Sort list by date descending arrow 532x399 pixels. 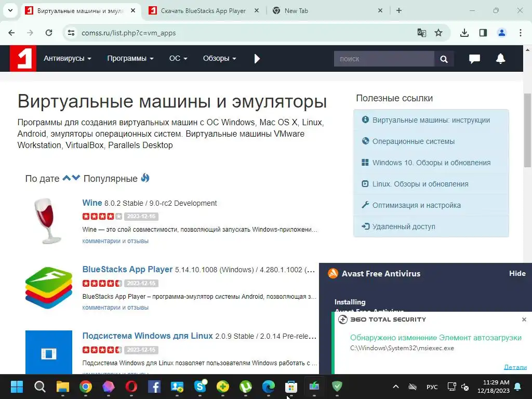(76, 178)
